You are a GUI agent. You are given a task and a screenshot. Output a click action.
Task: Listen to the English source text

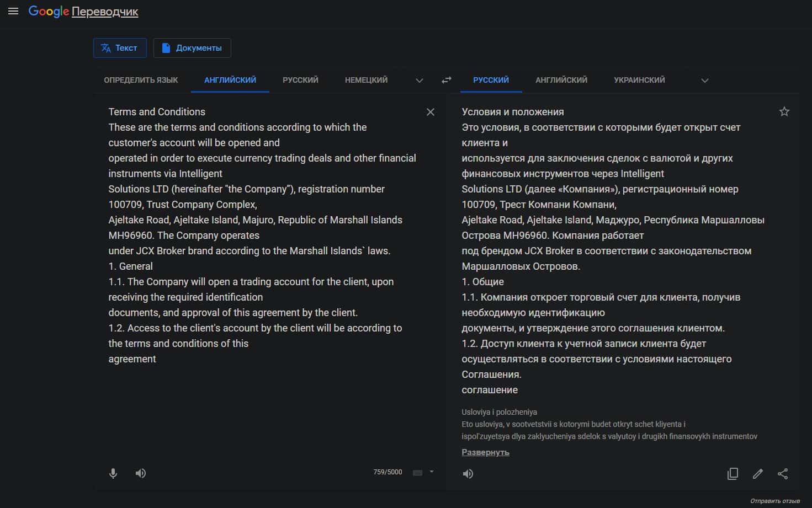[141, 473]
